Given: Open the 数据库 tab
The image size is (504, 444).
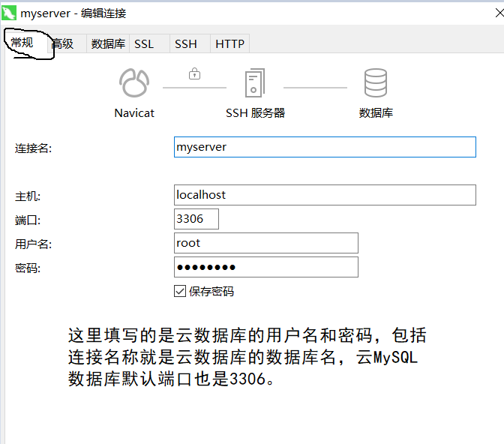Looking at the screenshot, I should click(x=108, y=43).
